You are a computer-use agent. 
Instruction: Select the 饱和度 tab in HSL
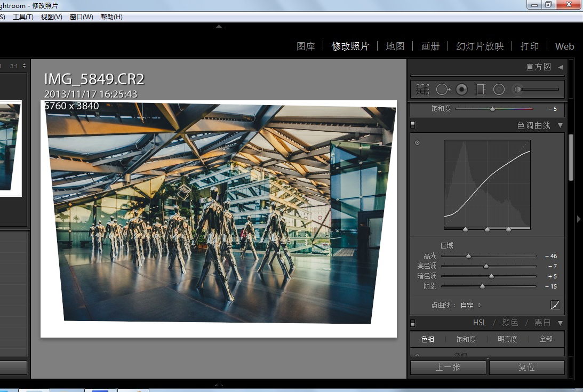pyautogui.click(x=466, y=339)
